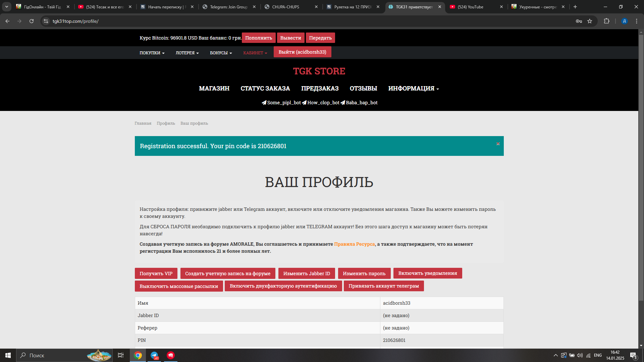Open the Chrome three-dot menu

637,21
